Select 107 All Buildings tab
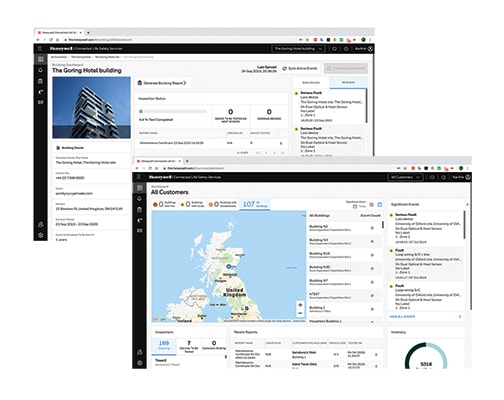 click(x=255, y=204)
